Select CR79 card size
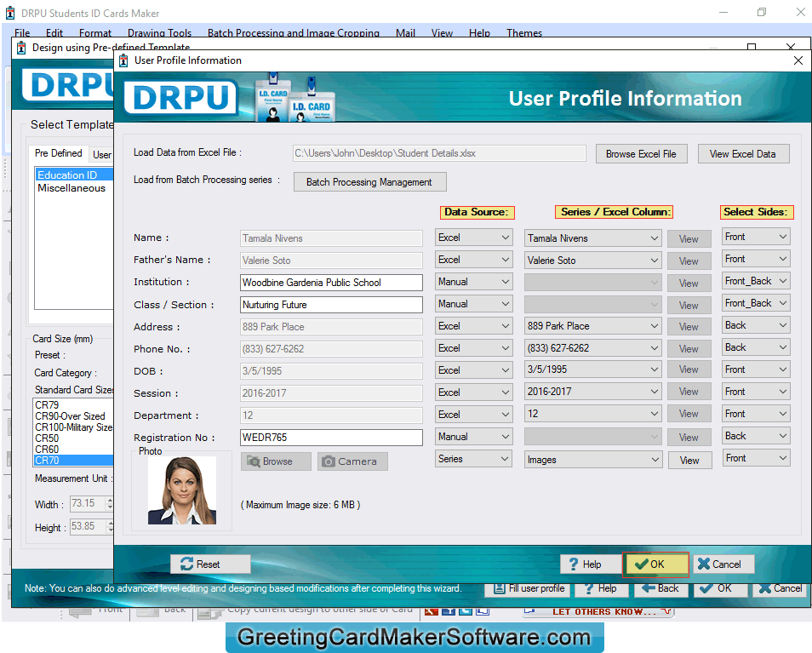812x653 pixels. coord(47,405)
